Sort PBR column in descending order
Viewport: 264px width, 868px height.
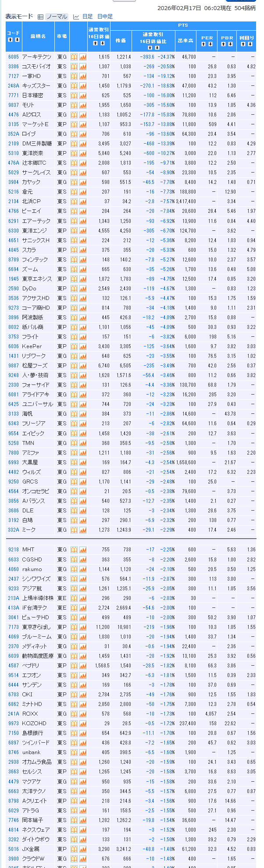click(231, 44)
